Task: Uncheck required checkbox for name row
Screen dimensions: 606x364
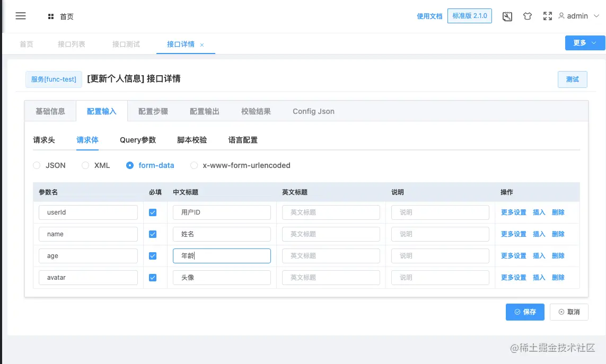Action: 153,234
